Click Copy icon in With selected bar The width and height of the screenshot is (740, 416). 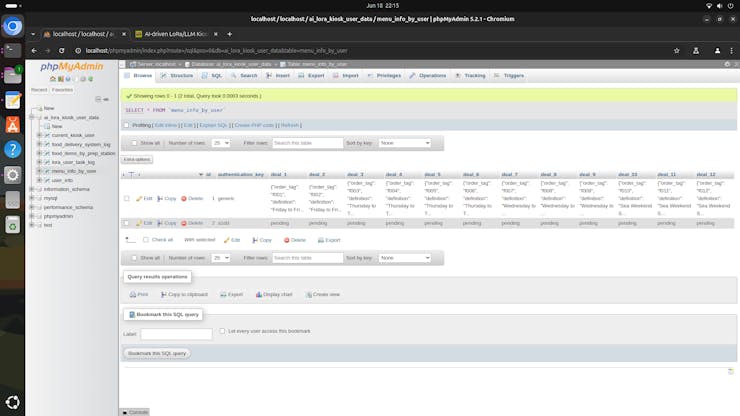pos(255,240)
